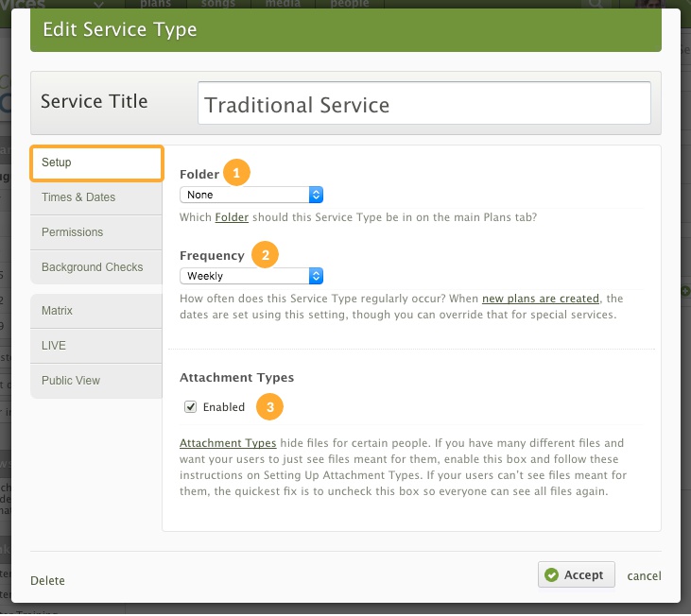Open the Setup tab
The height and width of the screenshot is (616, 691).
point(97,163)
